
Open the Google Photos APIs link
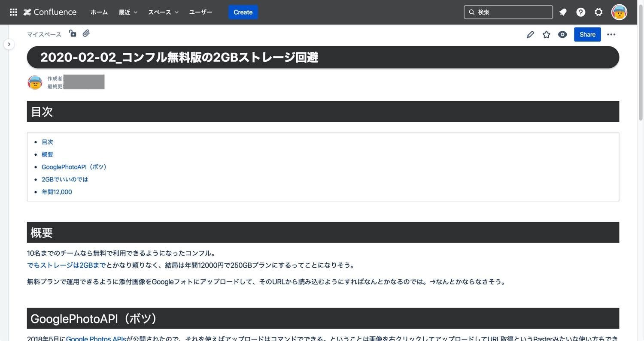(96, 338)
